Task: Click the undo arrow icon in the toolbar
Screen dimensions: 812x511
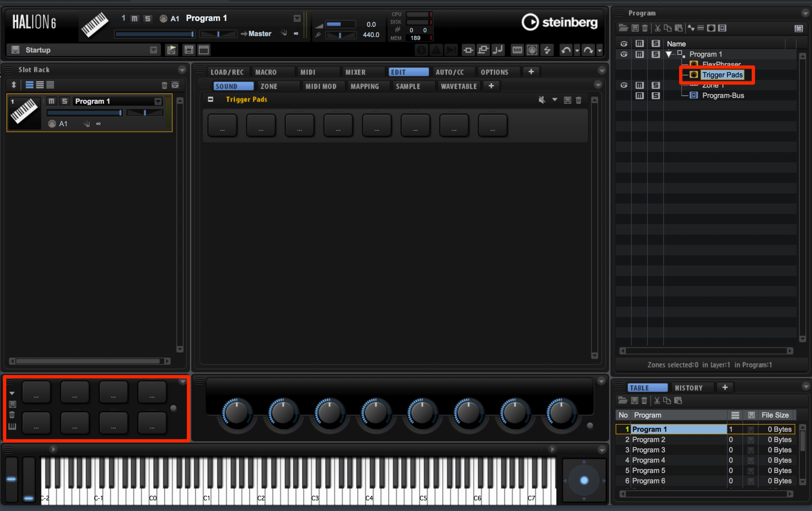Action: [x=566, y=50]
